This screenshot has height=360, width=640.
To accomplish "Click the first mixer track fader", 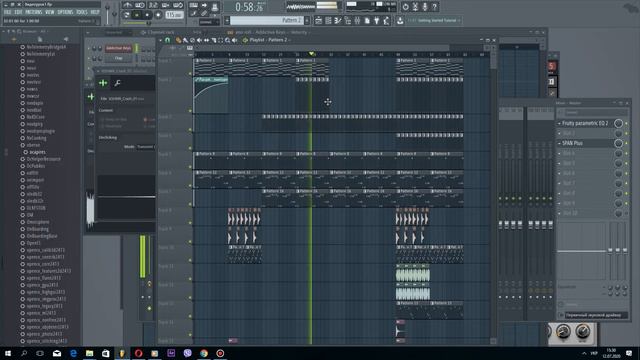I will [x=501, y=224].
